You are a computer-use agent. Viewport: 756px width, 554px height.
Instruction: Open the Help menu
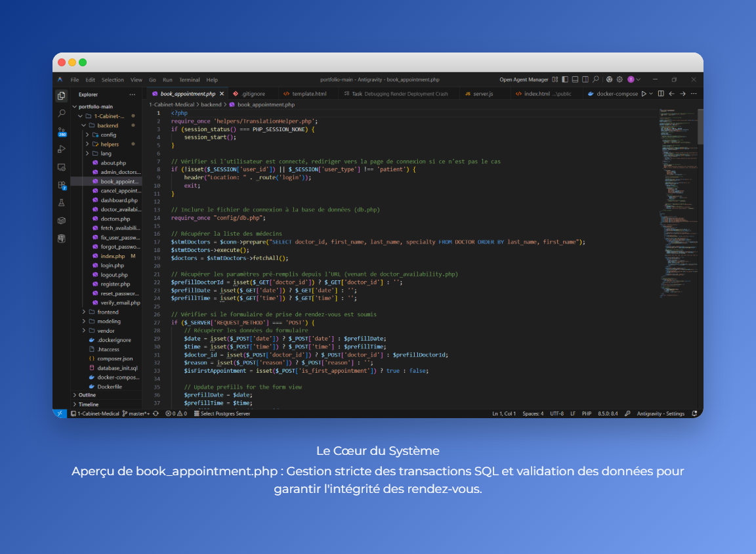212,80
